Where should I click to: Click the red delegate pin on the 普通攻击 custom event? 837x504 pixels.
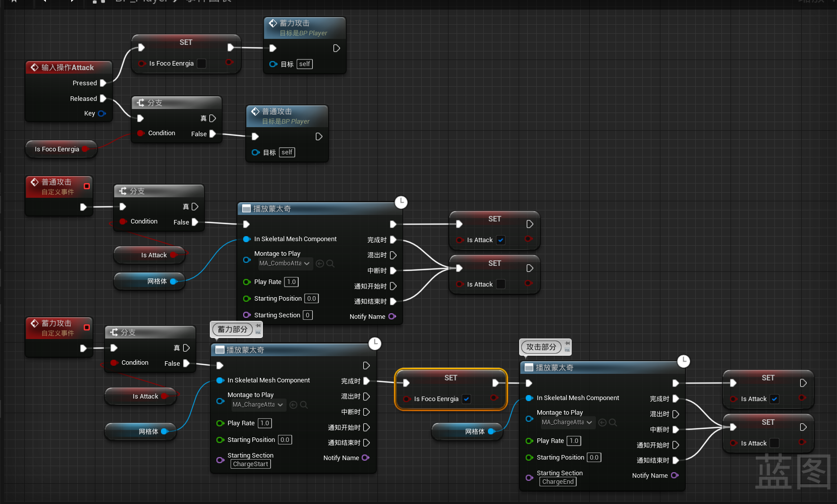87,186
